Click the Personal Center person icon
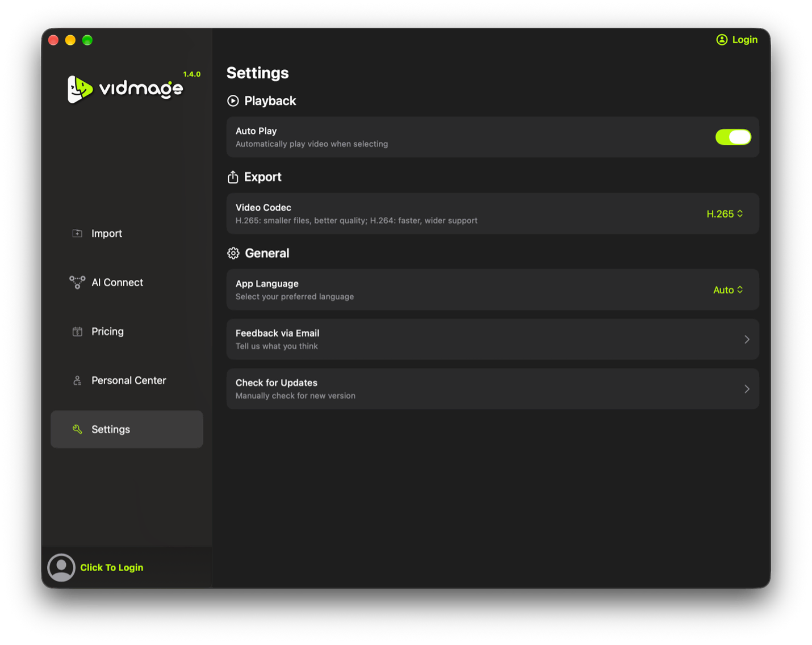The width and height of the screenshot is (812, 645). (x=77, y=380)
